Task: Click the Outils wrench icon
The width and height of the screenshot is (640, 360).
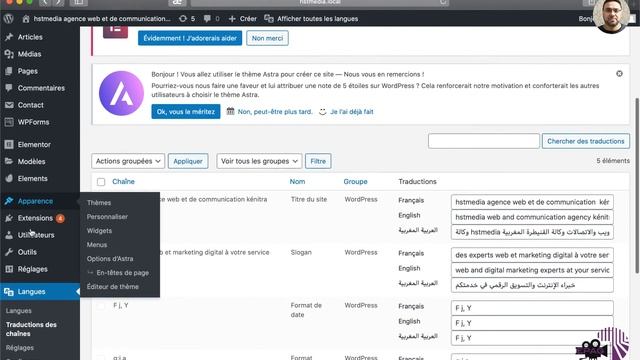Action: (x=9, y=252)
